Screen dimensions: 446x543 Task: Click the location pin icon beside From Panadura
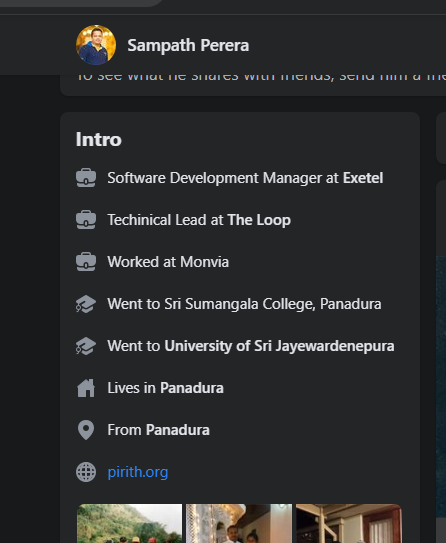coord(86,430)
